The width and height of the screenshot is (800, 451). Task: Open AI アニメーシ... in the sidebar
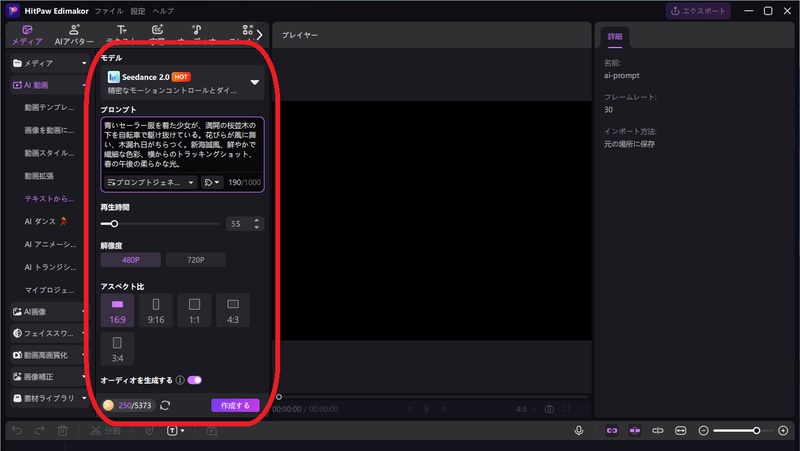(50, 244)
